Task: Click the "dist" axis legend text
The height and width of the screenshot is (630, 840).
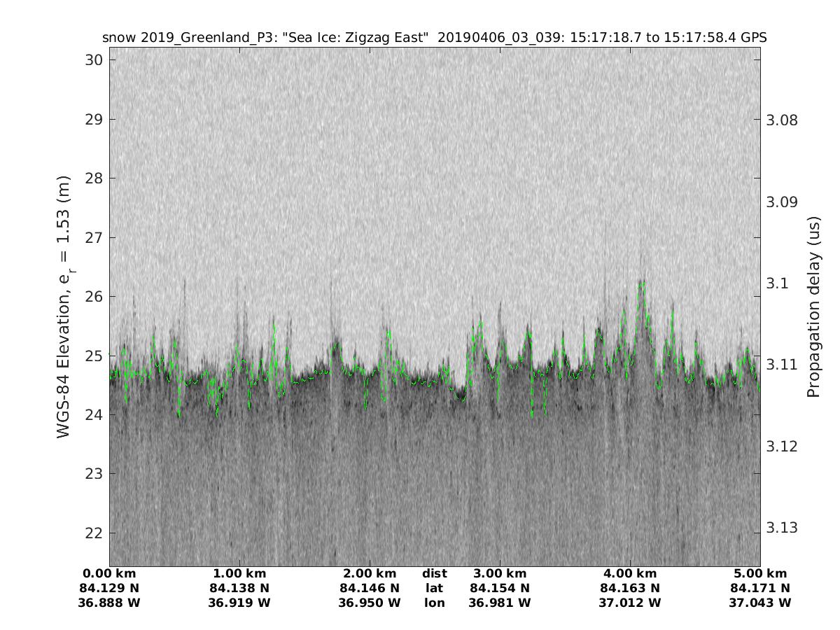Action: click(434, 573)
